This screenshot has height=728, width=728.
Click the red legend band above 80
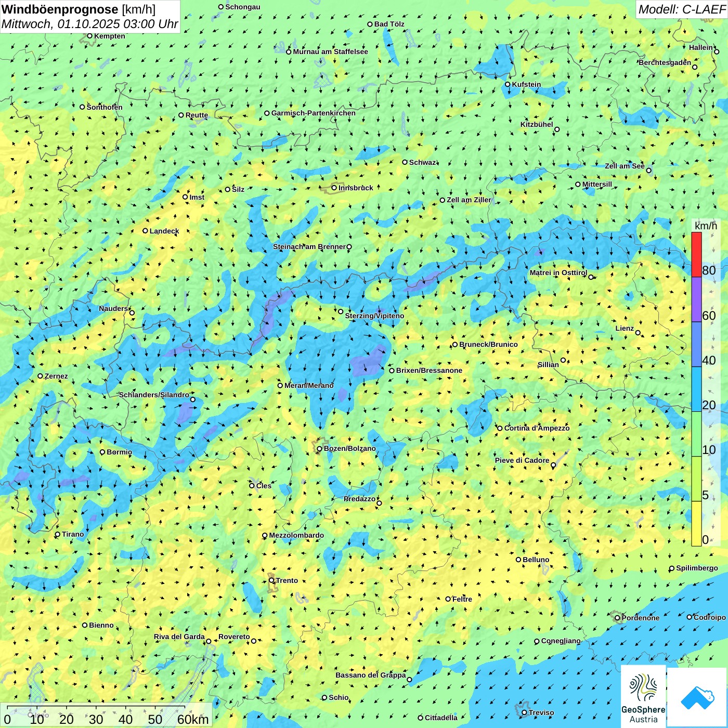click(696, 255)
